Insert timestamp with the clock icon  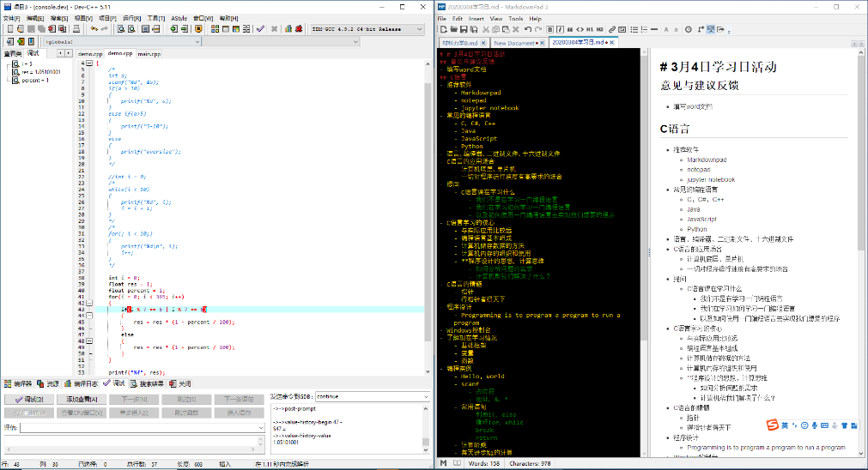coord(689,29)
